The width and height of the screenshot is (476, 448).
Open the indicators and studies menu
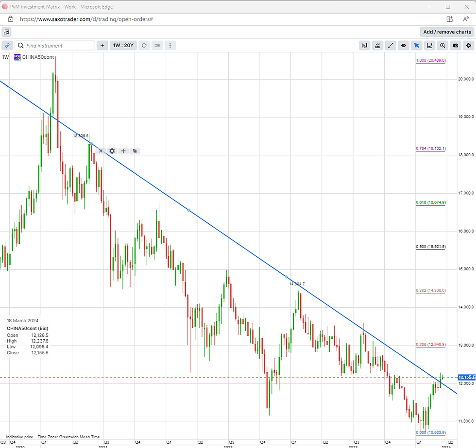coord(378,46)
